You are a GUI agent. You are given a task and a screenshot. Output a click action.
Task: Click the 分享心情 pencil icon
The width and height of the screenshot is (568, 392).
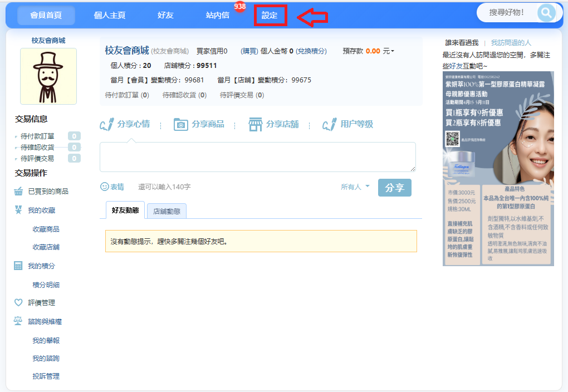[106, 124]
